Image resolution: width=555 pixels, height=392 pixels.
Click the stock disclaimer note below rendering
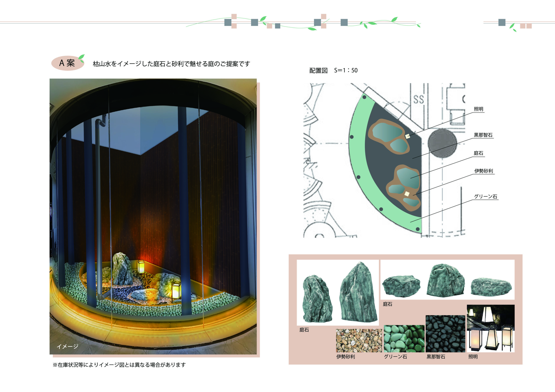click(x=119, y=365)
